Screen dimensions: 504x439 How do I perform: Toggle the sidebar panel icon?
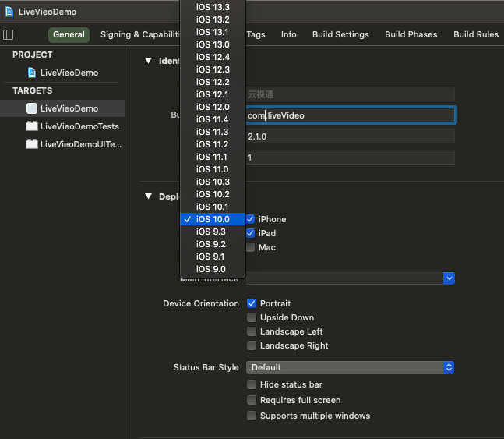(x=9, y=34)
